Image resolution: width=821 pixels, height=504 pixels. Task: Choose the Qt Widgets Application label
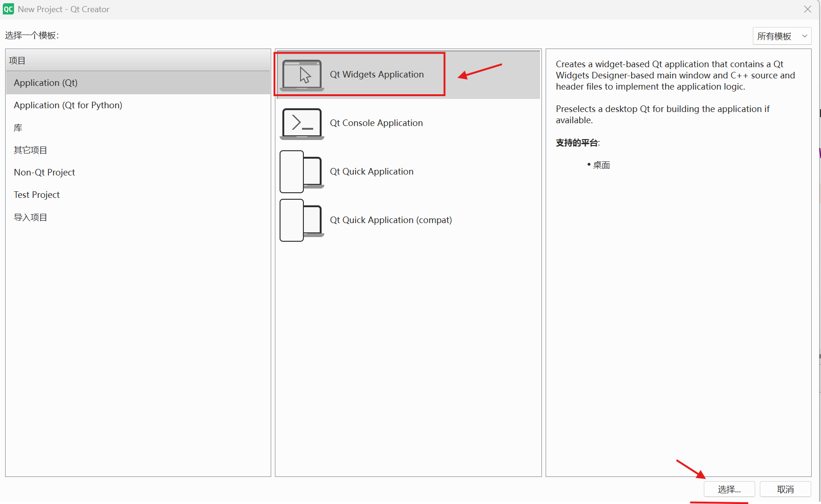click(377, 74)
